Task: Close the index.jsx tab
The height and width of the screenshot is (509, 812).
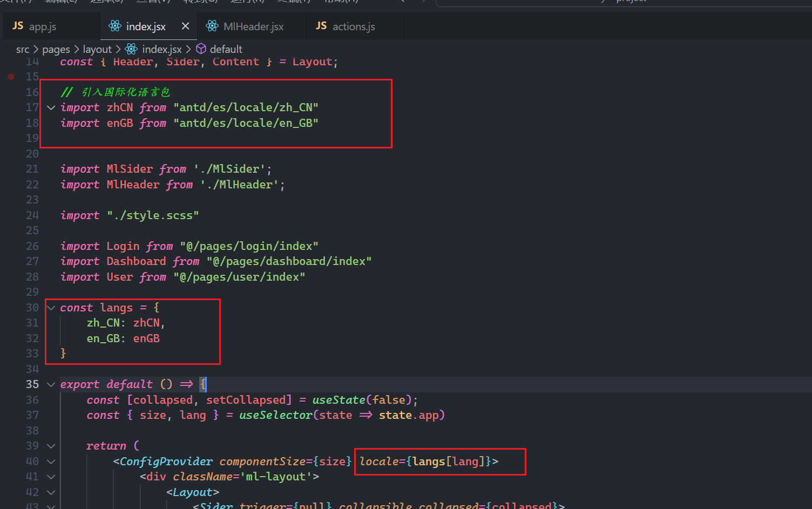Action: coord(185,26)
